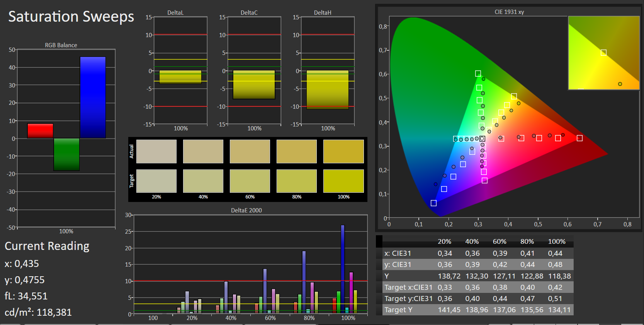Click the red bar in RGB Balance
The height and width of the screenshot is (325, 644).
click(x=40, y=131)
